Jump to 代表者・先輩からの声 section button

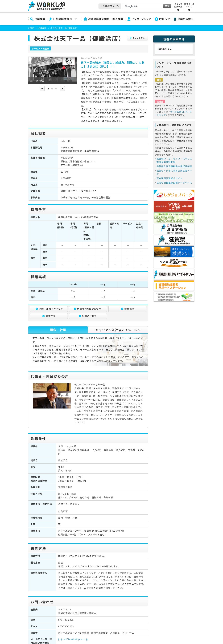[88, 309]
